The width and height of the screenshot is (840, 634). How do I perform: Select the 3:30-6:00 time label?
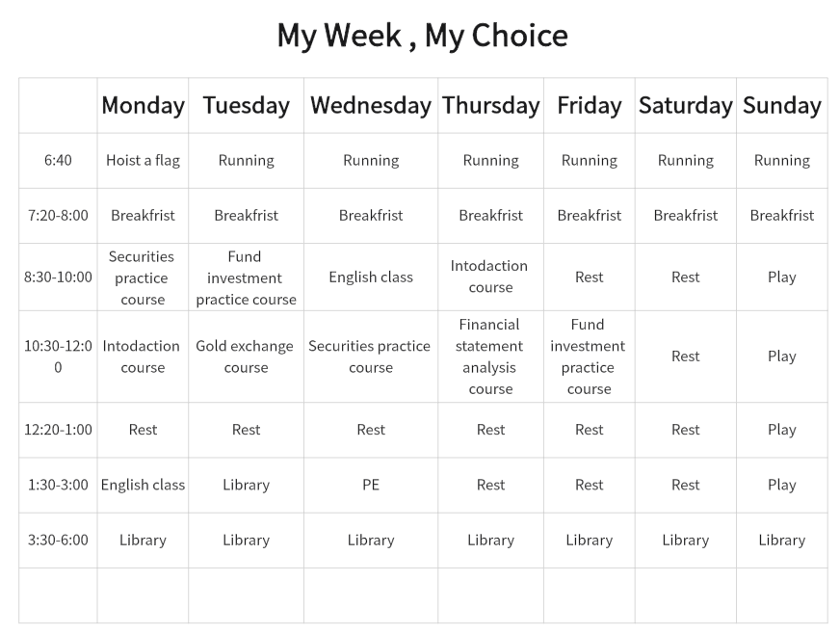[58, 541]
